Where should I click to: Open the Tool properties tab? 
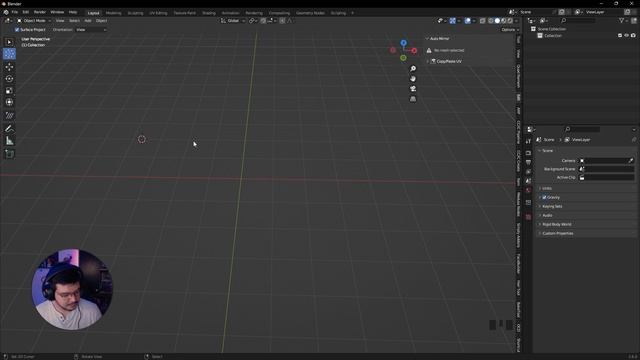click(528, 141)
